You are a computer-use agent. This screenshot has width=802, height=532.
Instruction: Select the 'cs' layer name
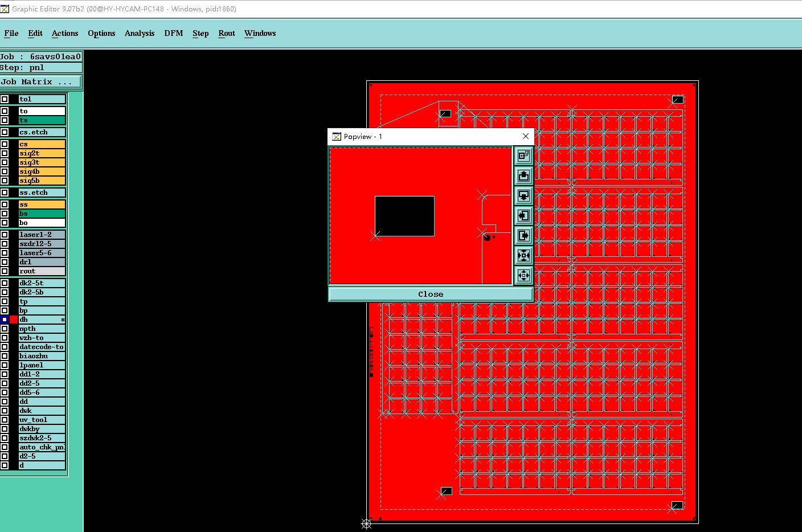click(x=42, y=144)
